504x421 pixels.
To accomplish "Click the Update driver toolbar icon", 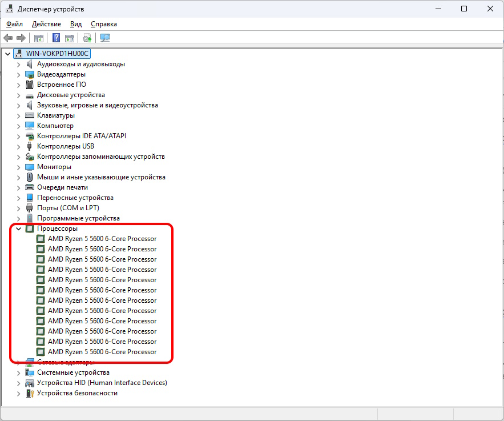I will tap(87, 38).
